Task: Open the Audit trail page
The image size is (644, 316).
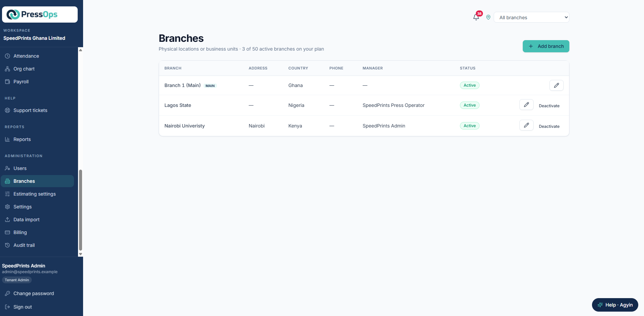Action: click(x=37, y=245)
